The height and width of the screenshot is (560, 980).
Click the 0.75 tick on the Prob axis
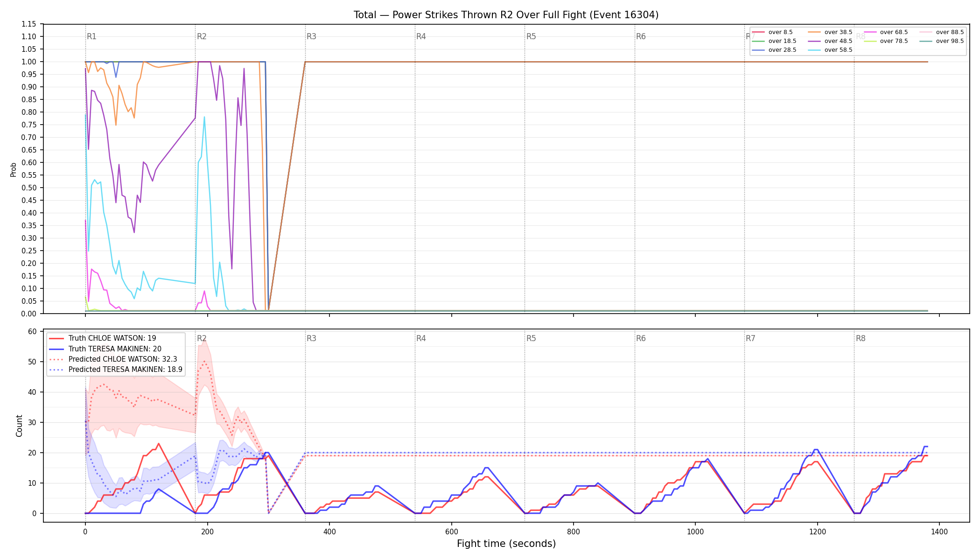[29, 125]
